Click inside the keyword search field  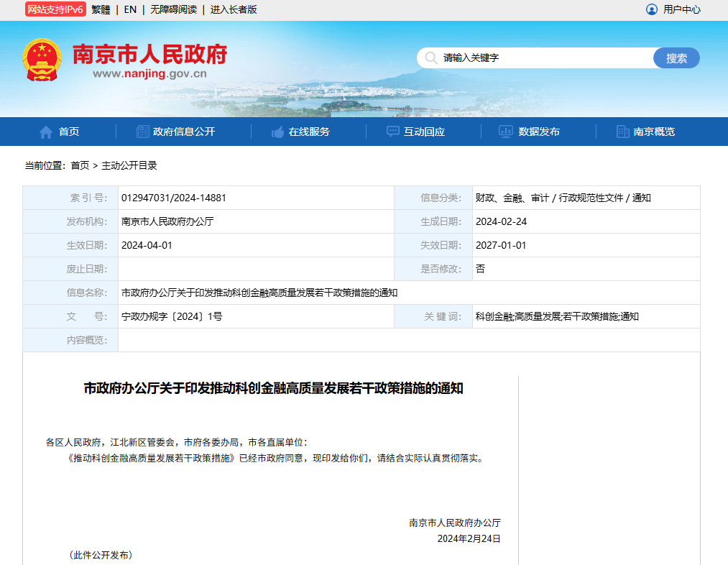(539, 58)
